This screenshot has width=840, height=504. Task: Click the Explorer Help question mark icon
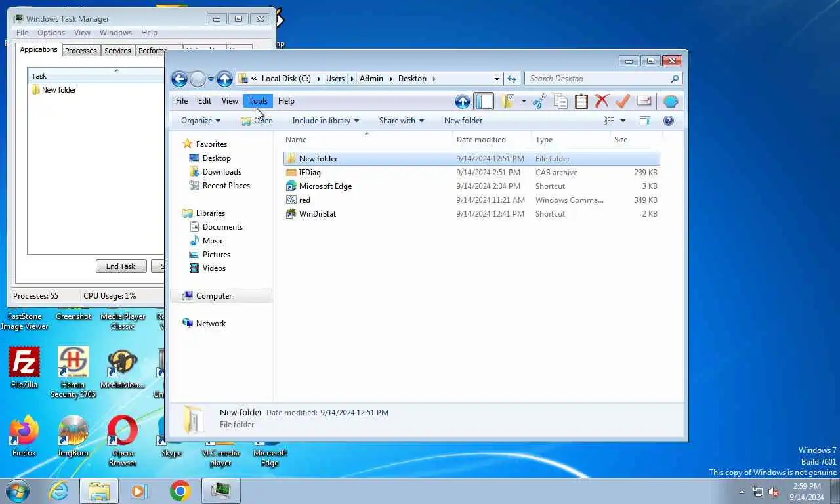(x=669, y=121)
